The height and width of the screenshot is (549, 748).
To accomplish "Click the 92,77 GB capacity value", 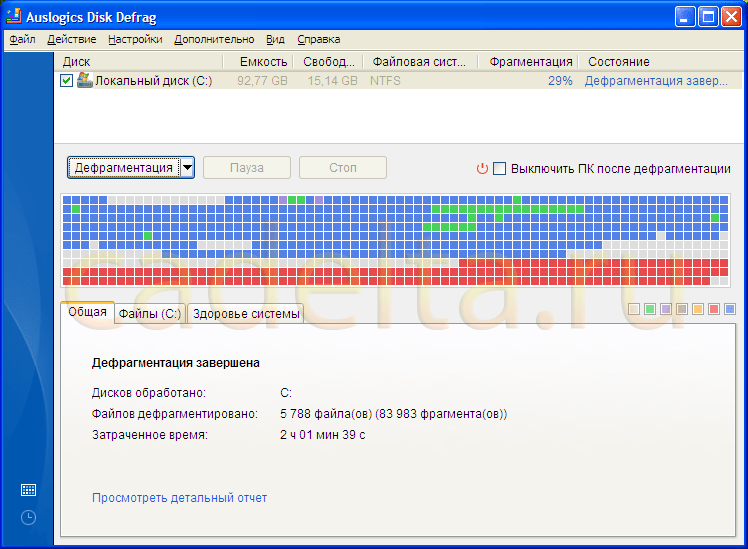I will point(262,81).
